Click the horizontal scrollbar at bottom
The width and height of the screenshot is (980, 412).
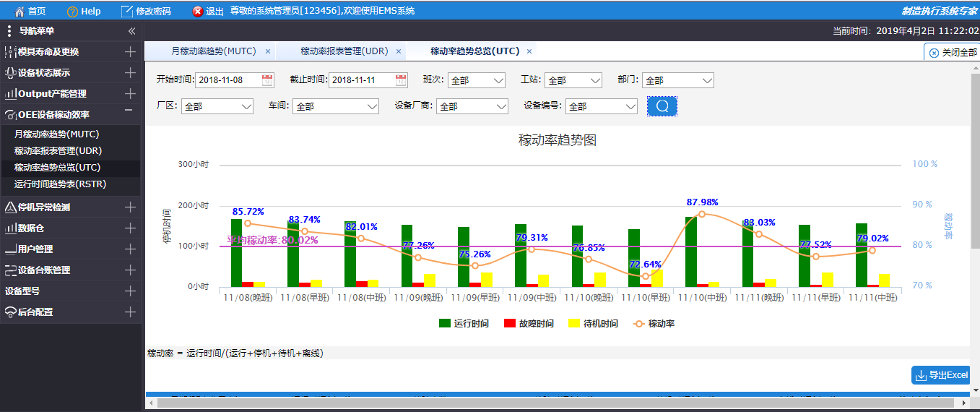[x=506, y=403]
